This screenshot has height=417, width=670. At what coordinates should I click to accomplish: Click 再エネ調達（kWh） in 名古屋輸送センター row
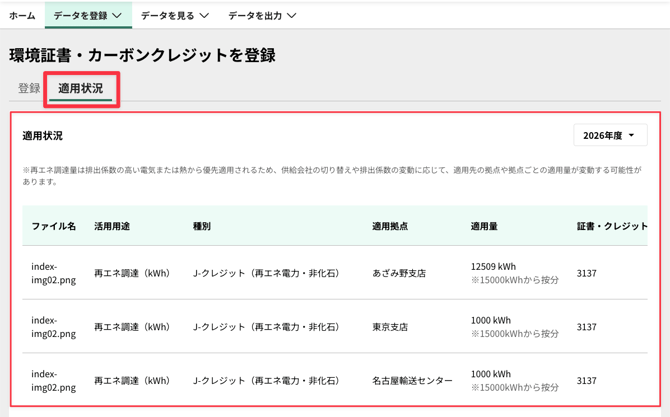tap(132, 380)
